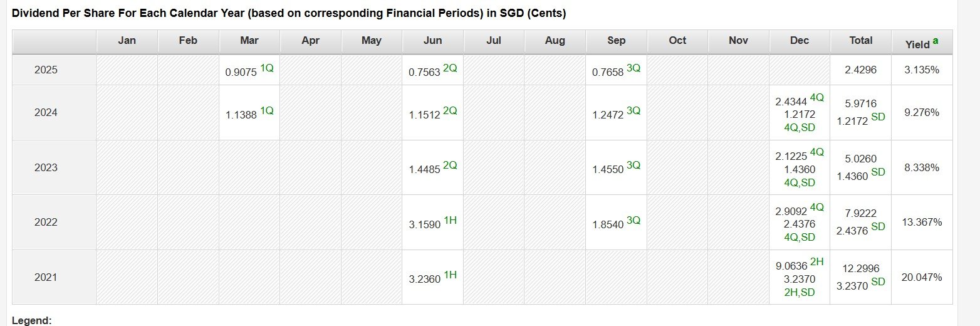The height and width of the screenshot is (326, 980).
Task: Click the 1H label in 2022 June cell
Action: [450, 220]
